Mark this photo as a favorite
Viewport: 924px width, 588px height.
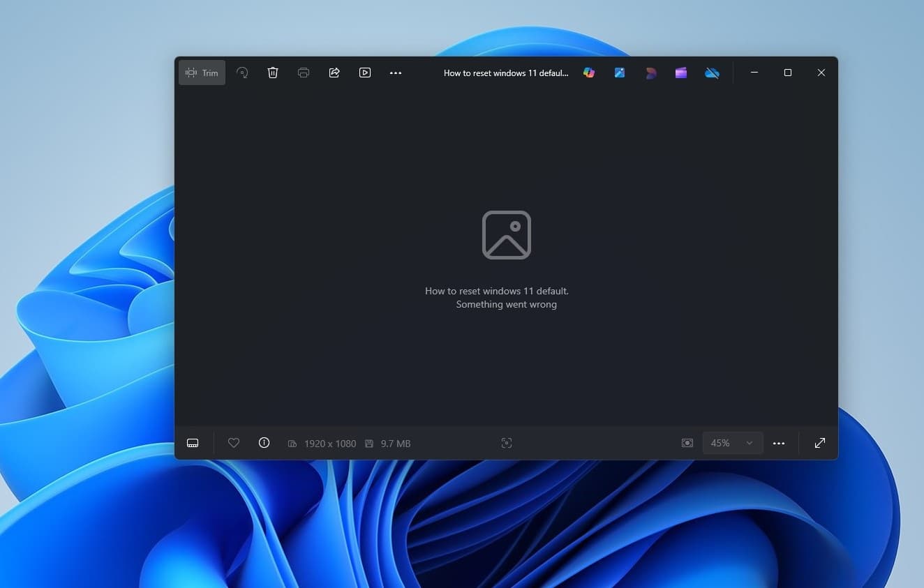[x=233, y=443]
